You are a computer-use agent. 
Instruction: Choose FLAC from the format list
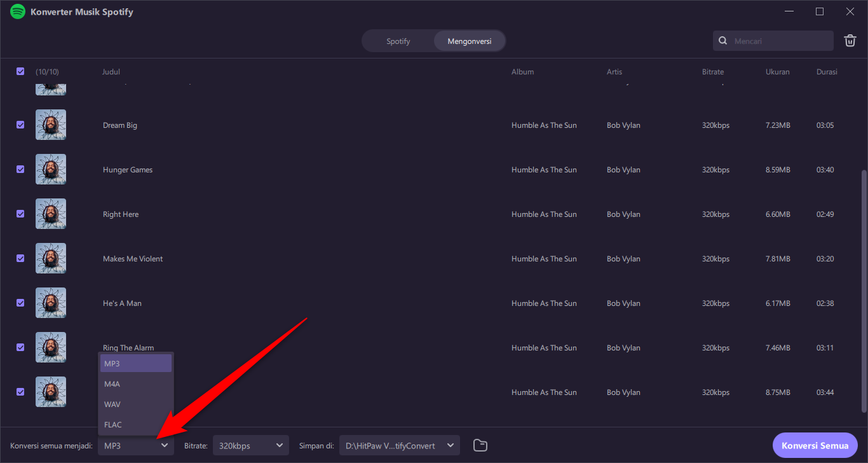tap(136, 424)
